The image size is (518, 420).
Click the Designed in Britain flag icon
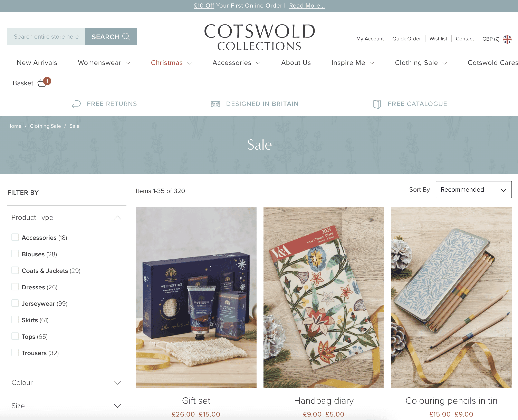tap(215, 104)
